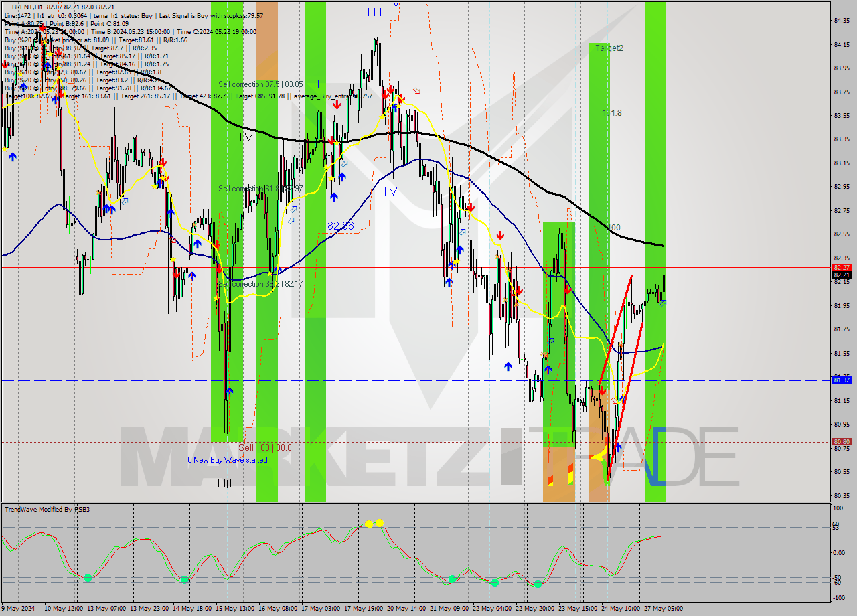
Task: Click the '20 May 14:00' time label
Action: click(x=406, y=609)
